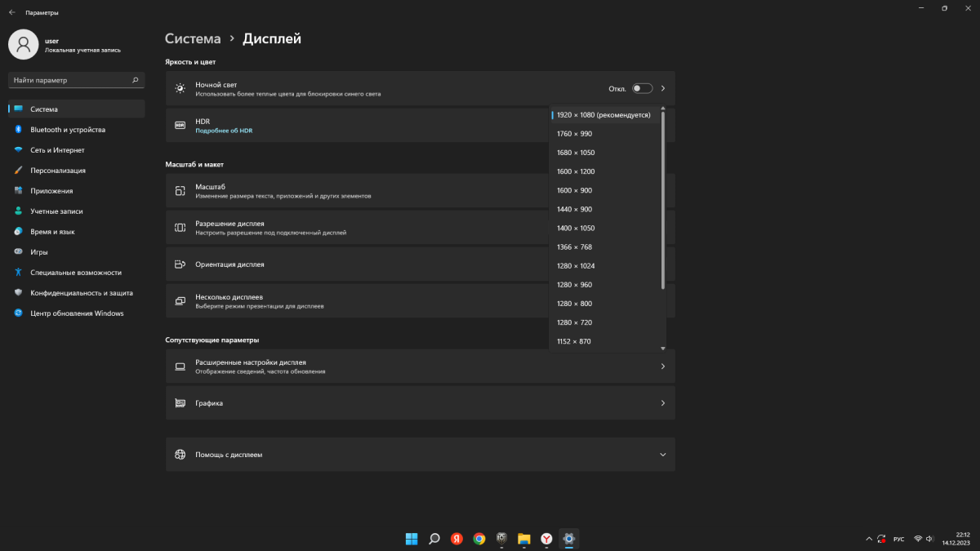This screenshot has height=551, width=980.
Task: Select 1920 × 1080 (рекомендуется) resolution
Action: [x=604, y=115]
